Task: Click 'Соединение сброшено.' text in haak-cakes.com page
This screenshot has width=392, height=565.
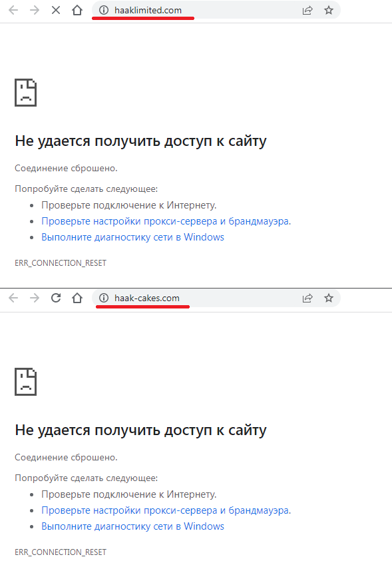Action: pos(66,457)
